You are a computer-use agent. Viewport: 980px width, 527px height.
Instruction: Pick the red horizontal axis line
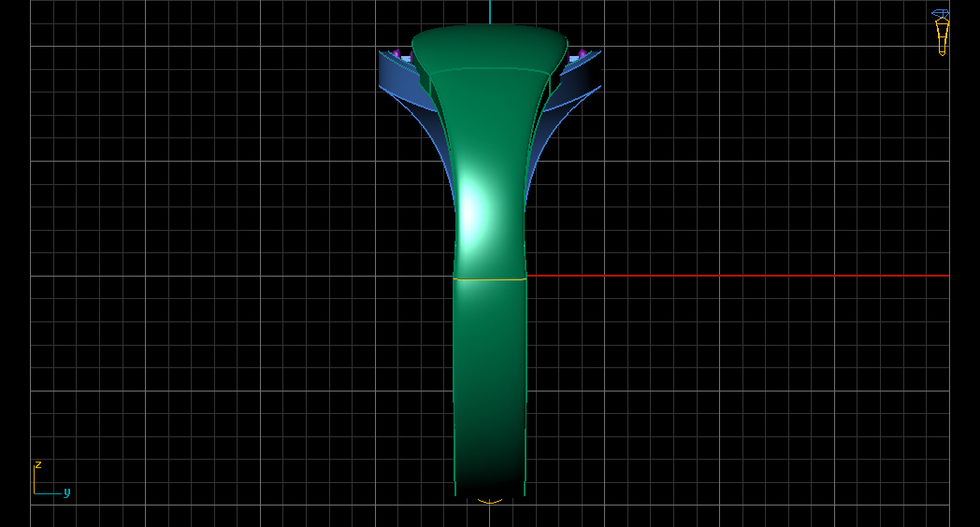pos(738,276)
